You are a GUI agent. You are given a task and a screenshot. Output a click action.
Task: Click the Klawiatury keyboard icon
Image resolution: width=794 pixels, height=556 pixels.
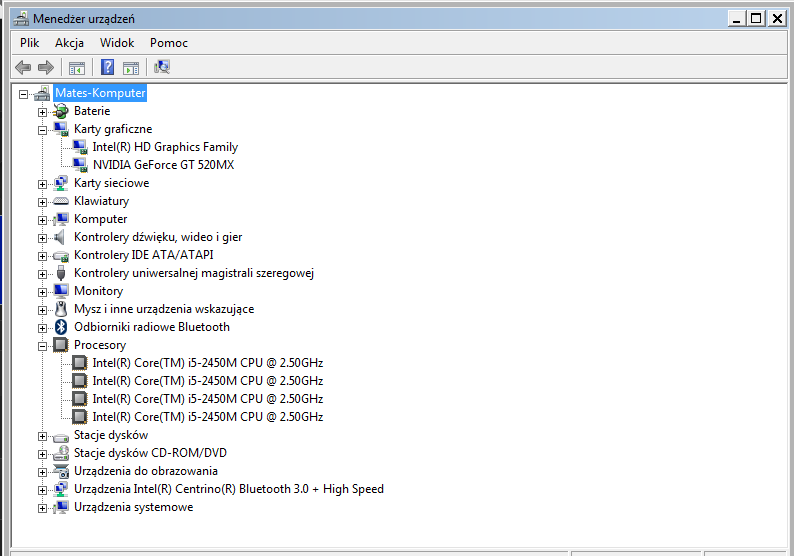[61, 201]
